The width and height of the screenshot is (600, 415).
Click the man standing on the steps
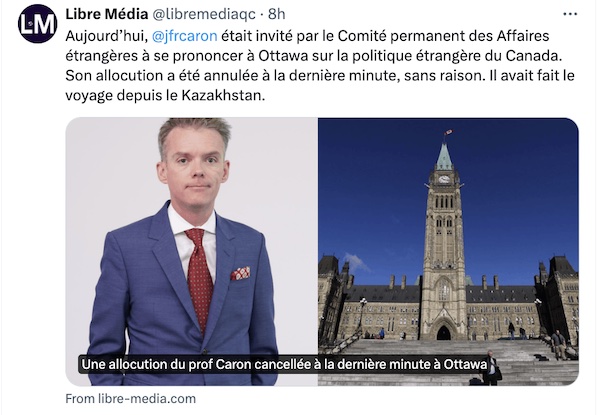coord(491,368)
